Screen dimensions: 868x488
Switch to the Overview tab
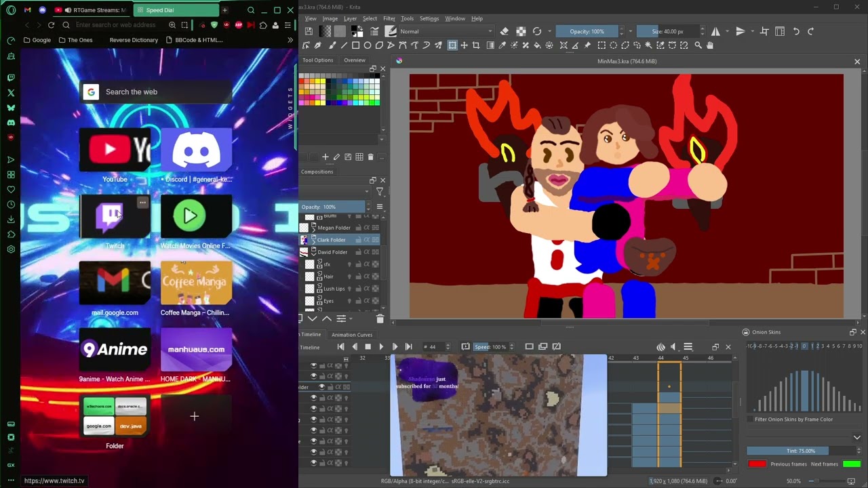pyautogui.click(x=354, y=60)
